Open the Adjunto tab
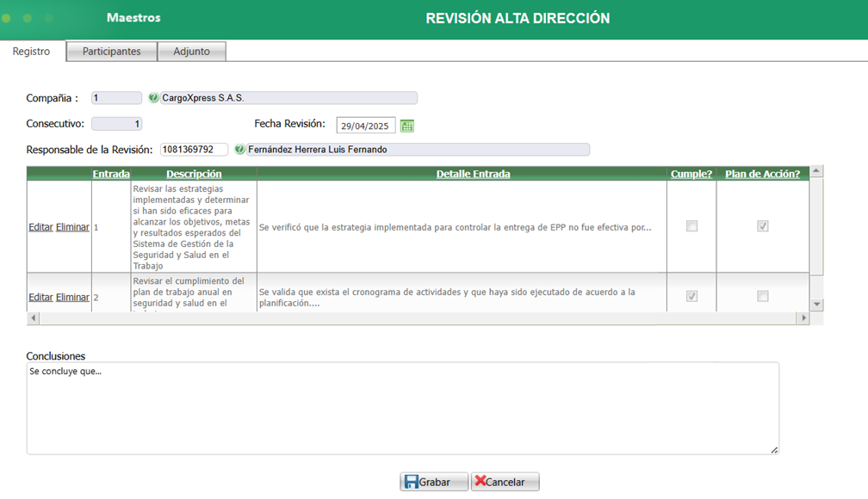This screenshot has height=499, width=868. [x=191, y=51]
